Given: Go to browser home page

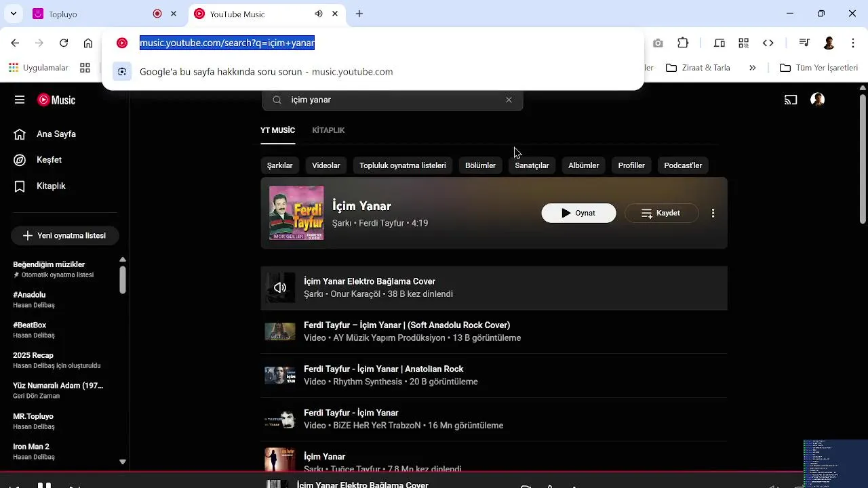Looking at the screenshot, I should 88,43.
